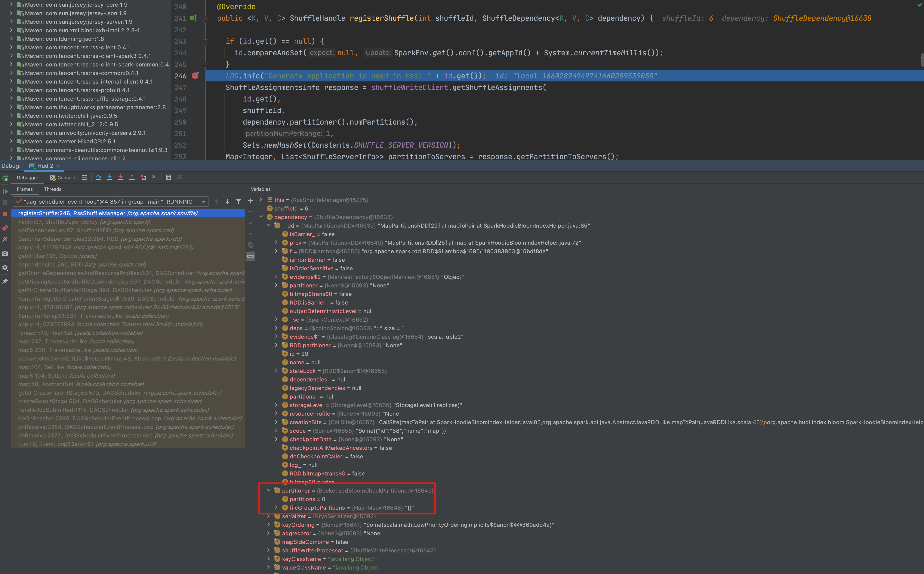Open the dag-scheduler-event-loop thread dropdown
Viewport: 924px width, 574px height.
pos(204,202)
